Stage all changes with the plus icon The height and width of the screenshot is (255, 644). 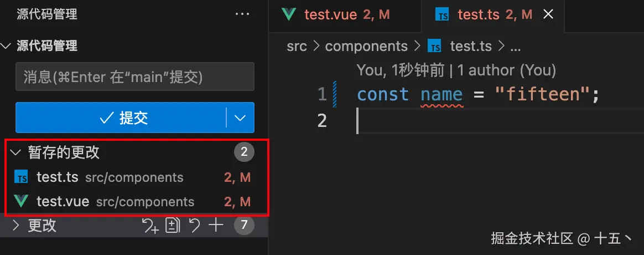tap(215, 225)
